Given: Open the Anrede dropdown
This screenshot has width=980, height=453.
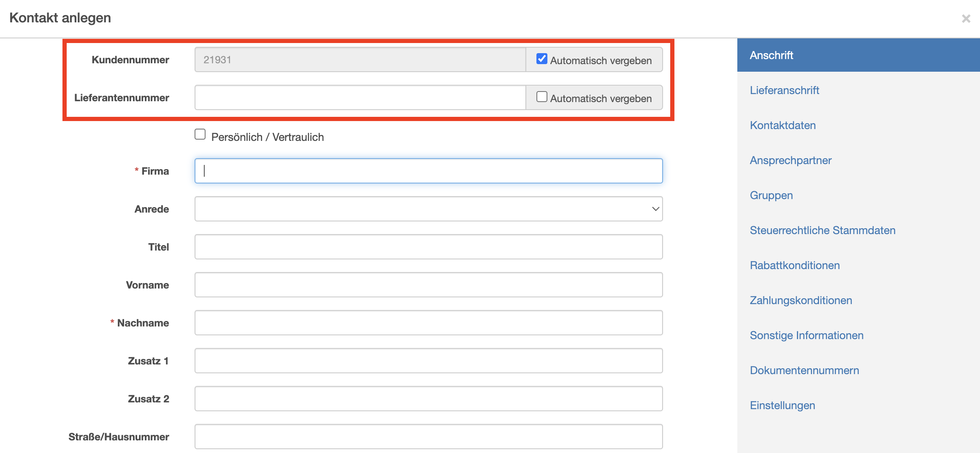Looking at the screenshot, I should coord(428,209).
